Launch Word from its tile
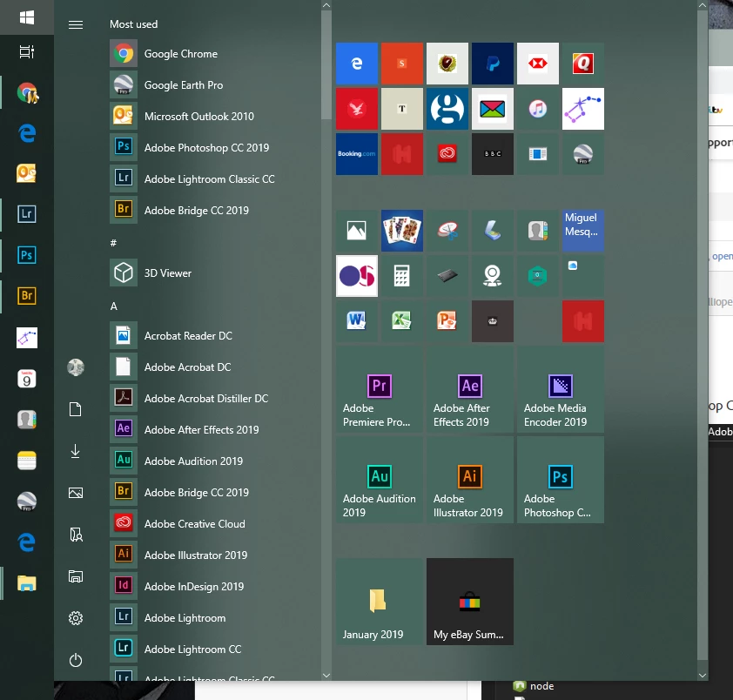The image size is (733, 700). [x=357, y=321]
